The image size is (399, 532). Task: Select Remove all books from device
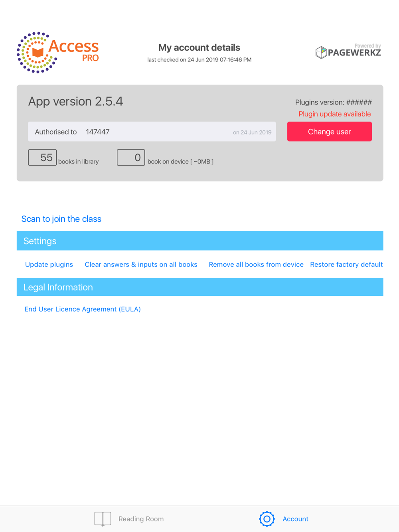(x=256, y=264)
